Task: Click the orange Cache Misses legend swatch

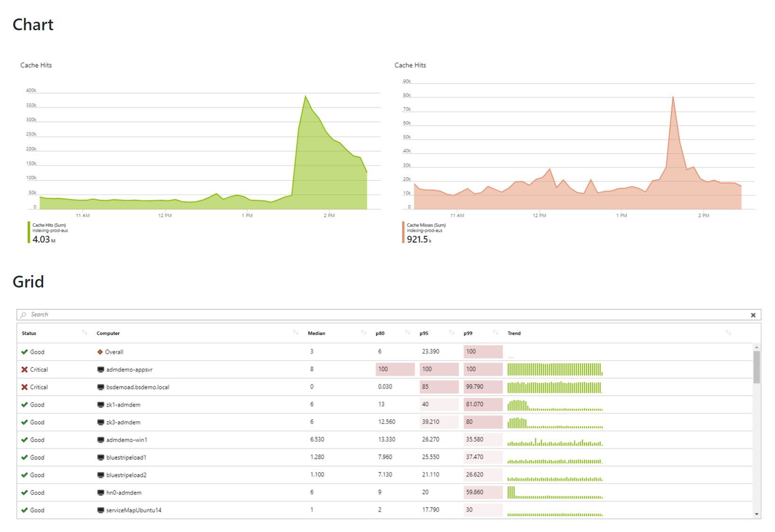Action: (403, 232)
